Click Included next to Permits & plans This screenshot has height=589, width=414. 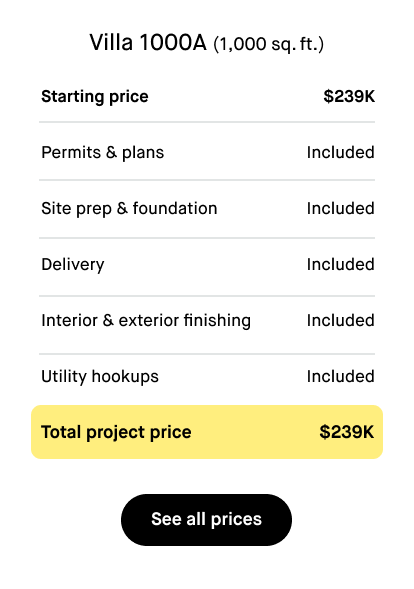coord(340,153)
